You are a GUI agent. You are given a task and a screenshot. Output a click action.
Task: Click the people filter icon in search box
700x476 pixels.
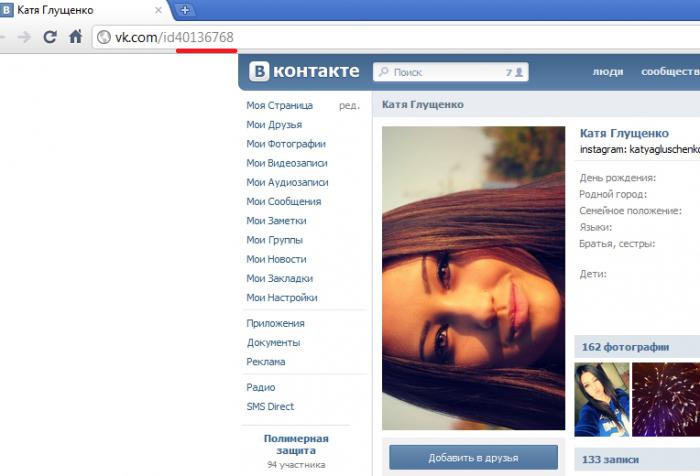click(519, 72)
